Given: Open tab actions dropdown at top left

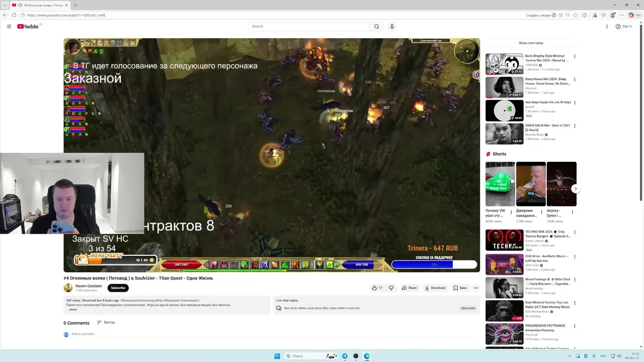Looking at the screenshot, I should [5, 5].
